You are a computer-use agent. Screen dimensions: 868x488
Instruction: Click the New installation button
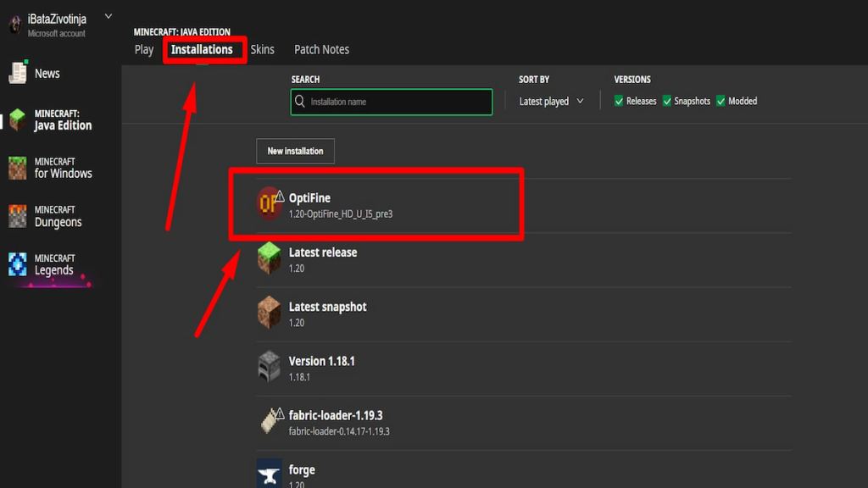point(296,151)
